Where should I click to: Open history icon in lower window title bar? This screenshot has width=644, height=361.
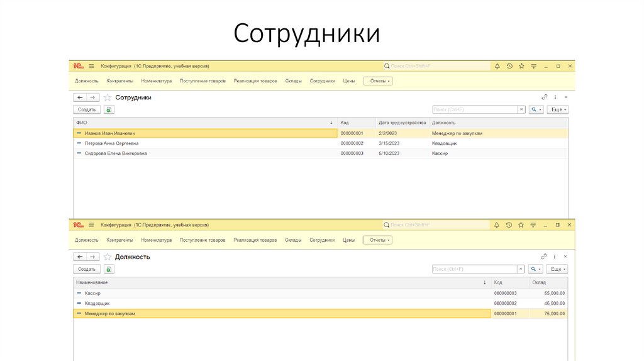click(x=509, y=225)
